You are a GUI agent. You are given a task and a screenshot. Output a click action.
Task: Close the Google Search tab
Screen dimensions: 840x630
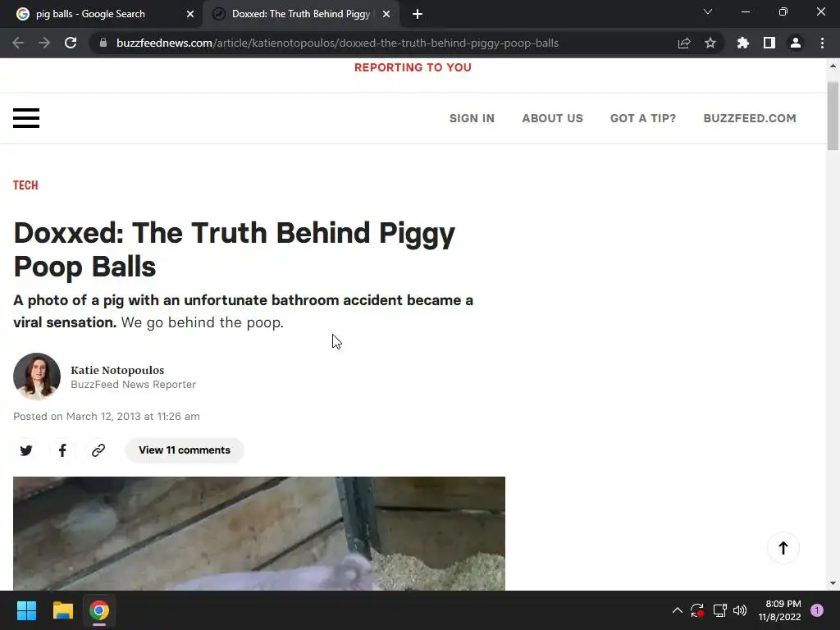coord(190,14)
